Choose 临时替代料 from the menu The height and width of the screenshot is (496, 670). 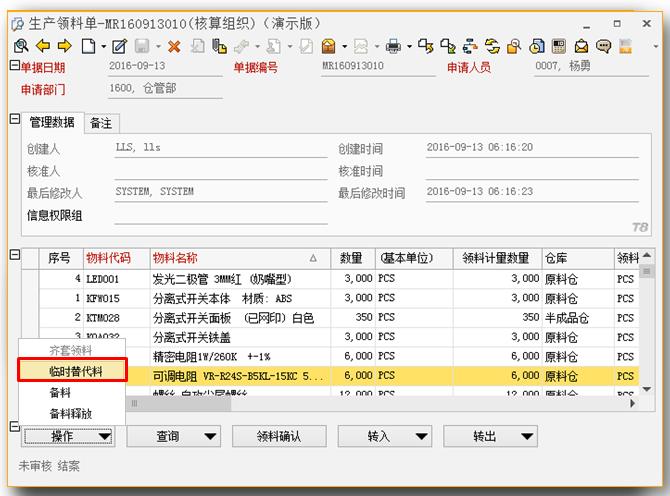pyautogui.click(x=73, y=370)
